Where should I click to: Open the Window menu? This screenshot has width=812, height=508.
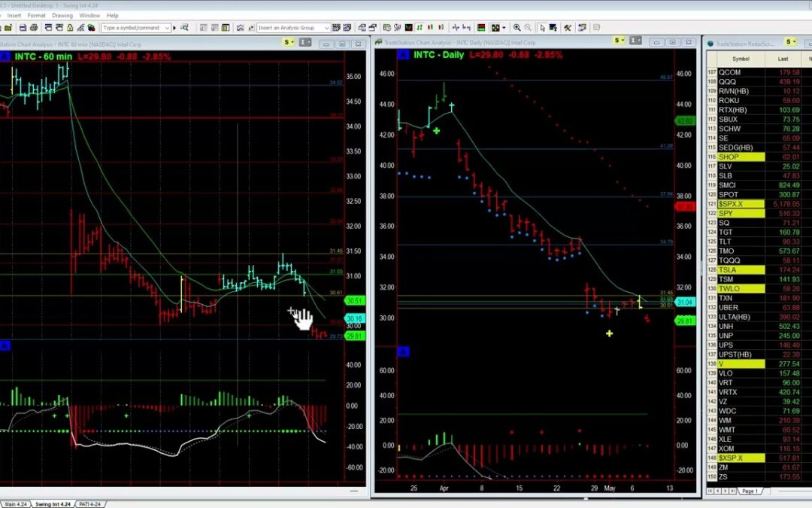[x=89, y=16]
